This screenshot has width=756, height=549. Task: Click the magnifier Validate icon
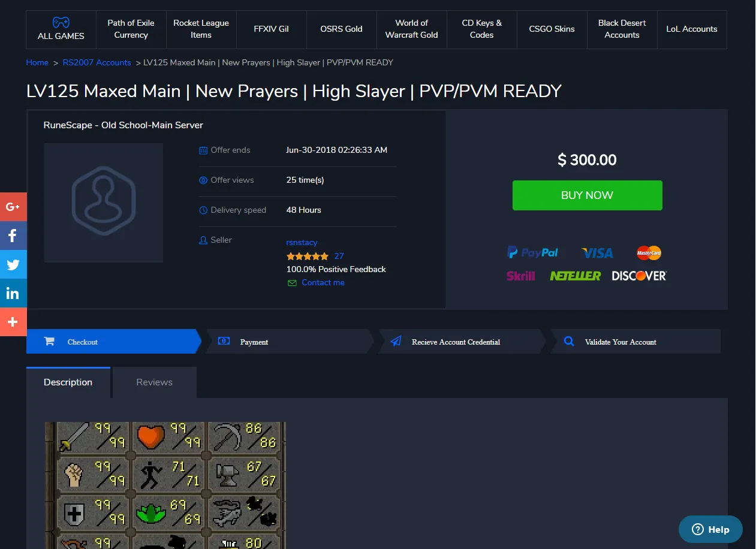(x=570, y=342)
